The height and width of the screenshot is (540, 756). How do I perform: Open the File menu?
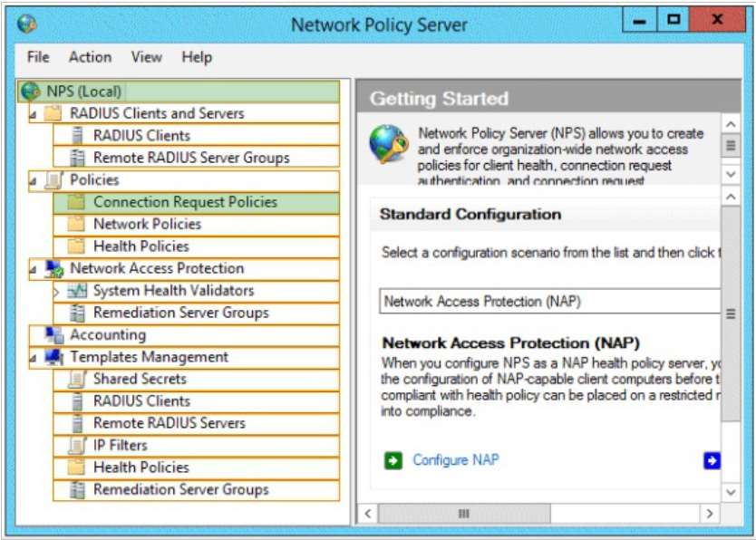(x=38, y=57)
